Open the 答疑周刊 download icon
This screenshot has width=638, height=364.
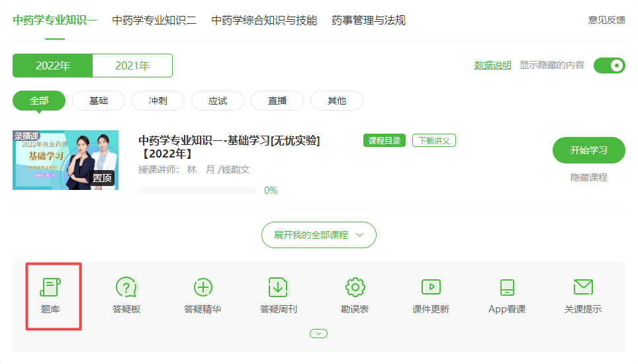[x=278, y=288]
